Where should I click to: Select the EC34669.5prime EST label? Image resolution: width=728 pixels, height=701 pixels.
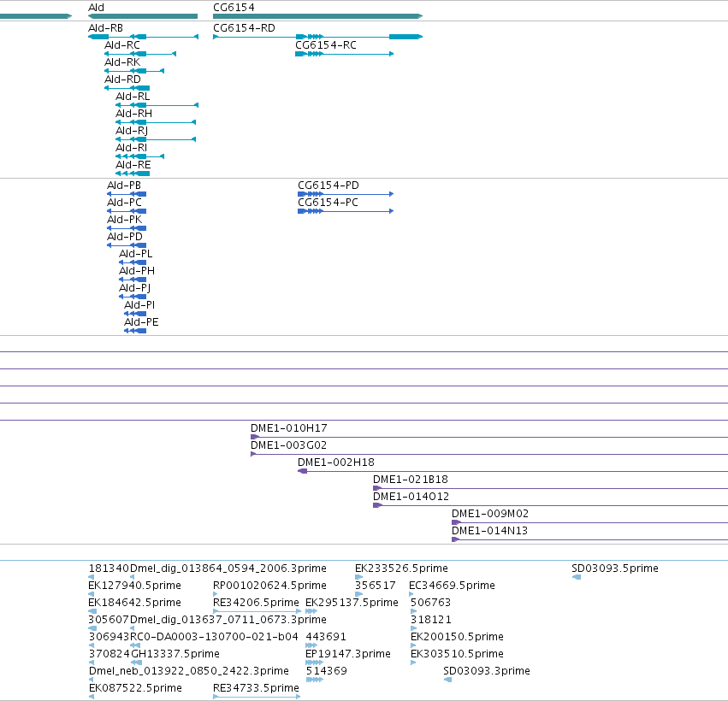pyautogui.click(x=452, y=586)
